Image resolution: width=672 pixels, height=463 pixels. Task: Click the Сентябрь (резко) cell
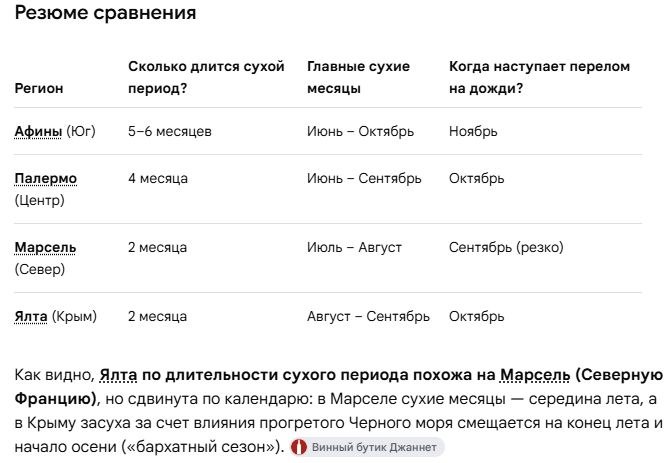tap(506, 247)
